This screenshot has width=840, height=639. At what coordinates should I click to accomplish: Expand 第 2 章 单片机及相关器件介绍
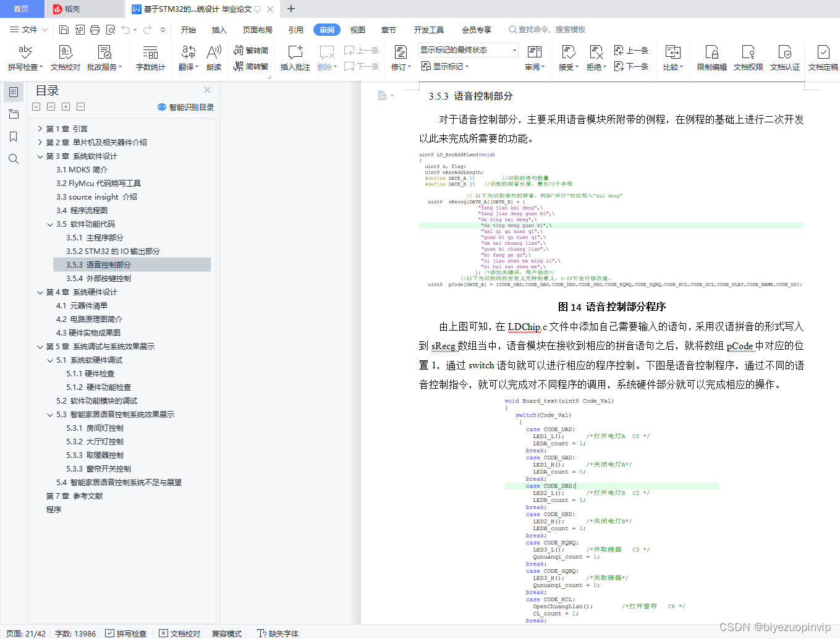[40, 142]
